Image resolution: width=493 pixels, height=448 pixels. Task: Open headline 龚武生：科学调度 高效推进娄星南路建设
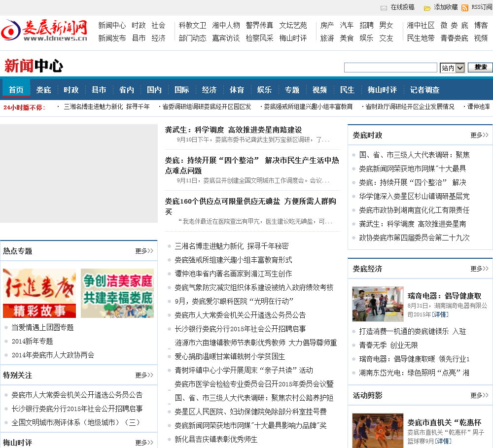[233, 130]
